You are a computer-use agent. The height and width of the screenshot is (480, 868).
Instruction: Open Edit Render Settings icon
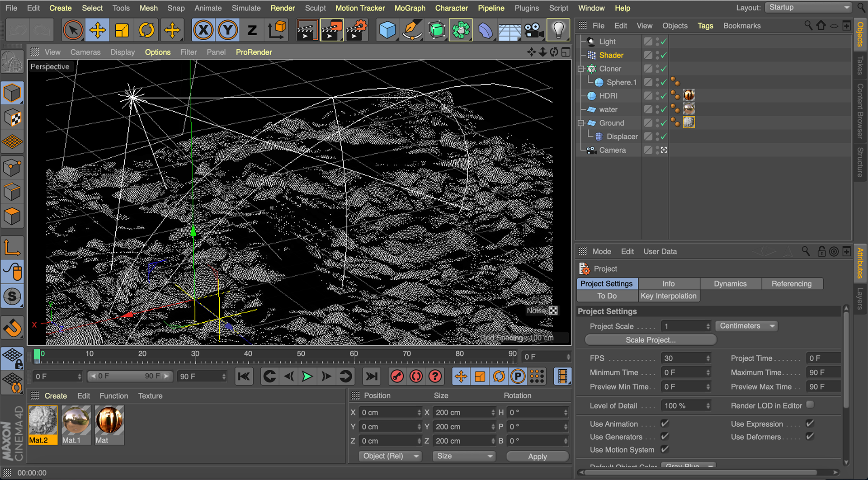tap(357, 30)
